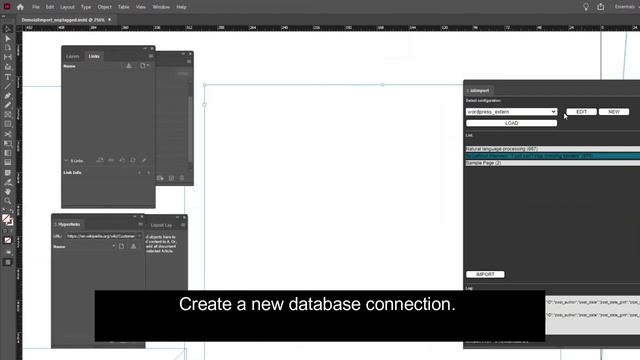The width and height of the screenshot is (640, 360).
Task: Select the Zoom tool
Action: tap(7, 201)
